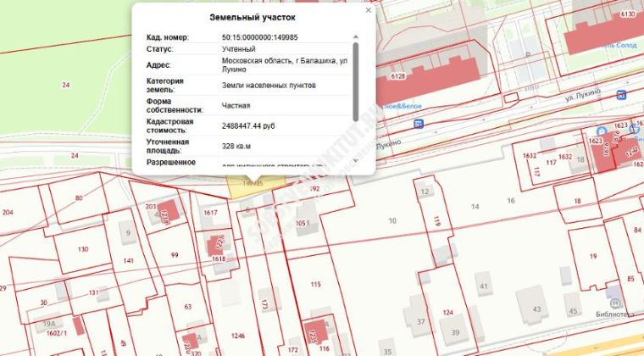Select parcel 115 on the map
The image size is (644, 356).
(x=315, y=284)
